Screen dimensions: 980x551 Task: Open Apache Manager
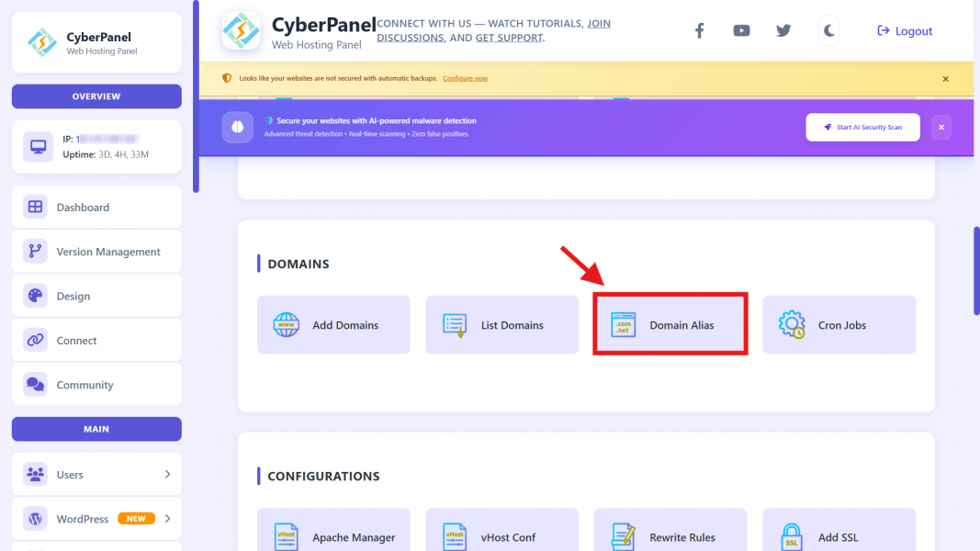point(333,530)
